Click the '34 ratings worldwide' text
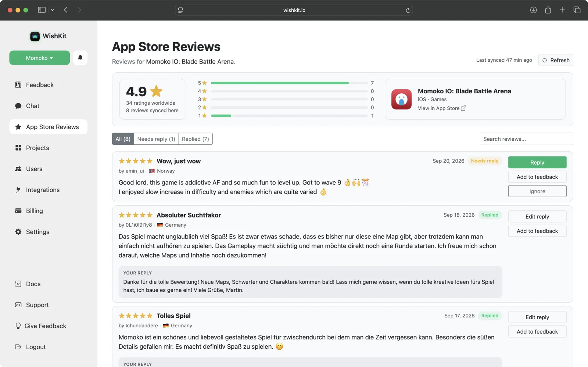Screen dimensions: 588x367 [x=151, y=103]
